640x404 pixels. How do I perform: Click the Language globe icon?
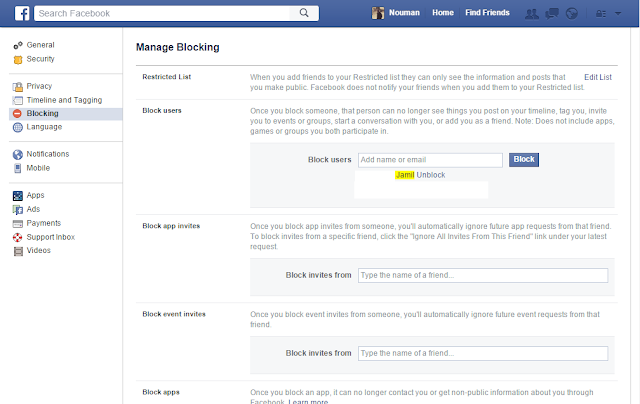(18, 127)
